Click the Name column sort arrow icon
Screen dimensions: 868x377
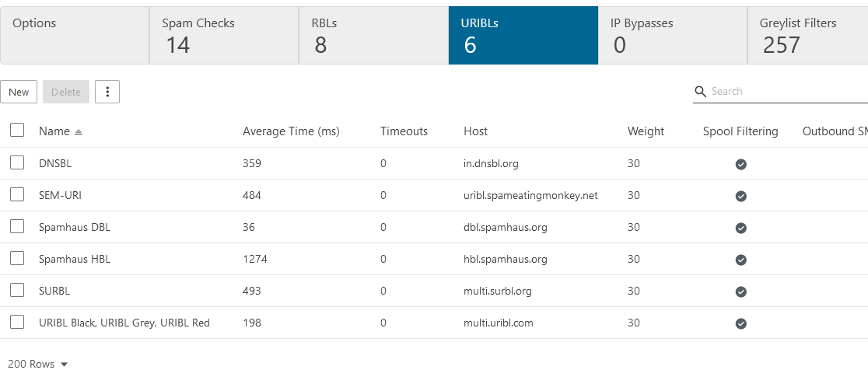(x=79, y=132)
